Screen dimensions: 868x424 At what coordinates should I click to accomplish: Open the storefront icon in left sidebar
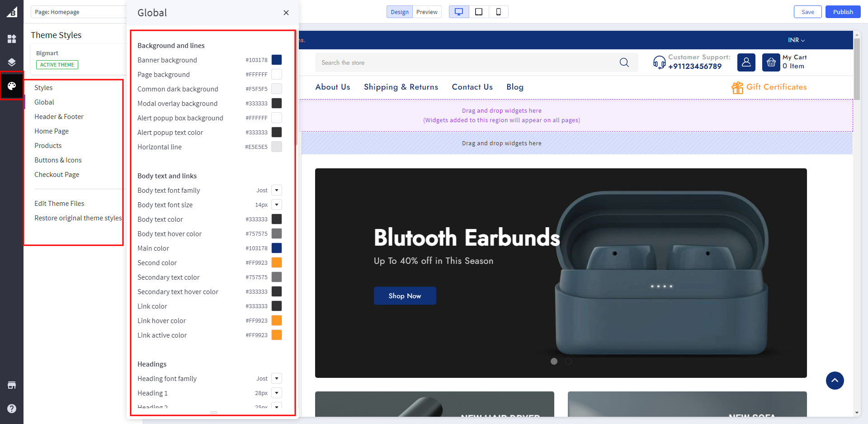[12, 385]
